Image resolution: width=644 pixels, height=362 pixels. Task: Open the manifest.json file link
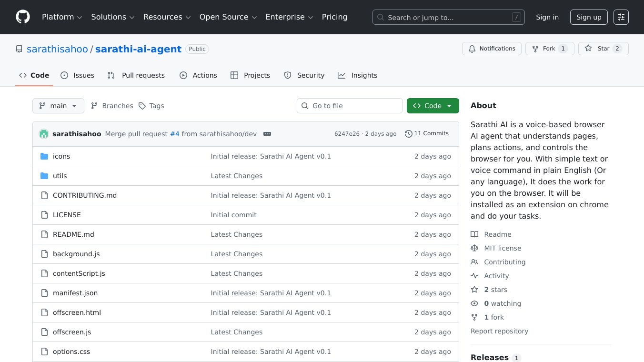tap(75, 293)
